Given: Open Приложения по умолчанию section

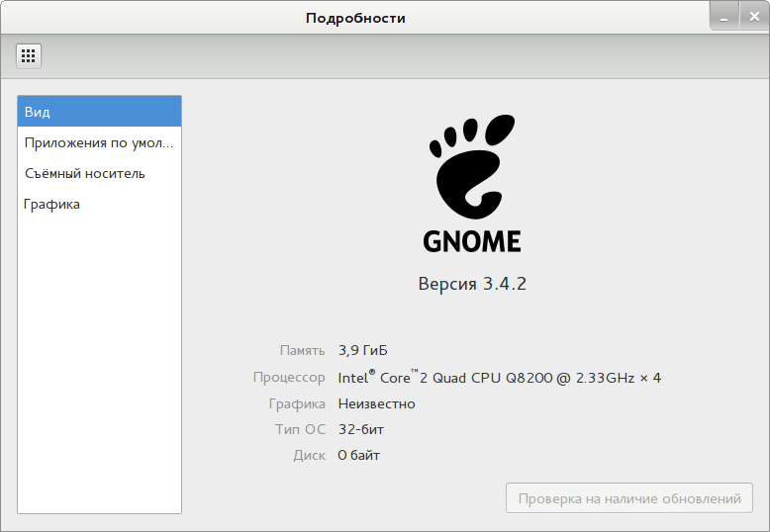Looking at the screenshot, I should pos(99,142).
